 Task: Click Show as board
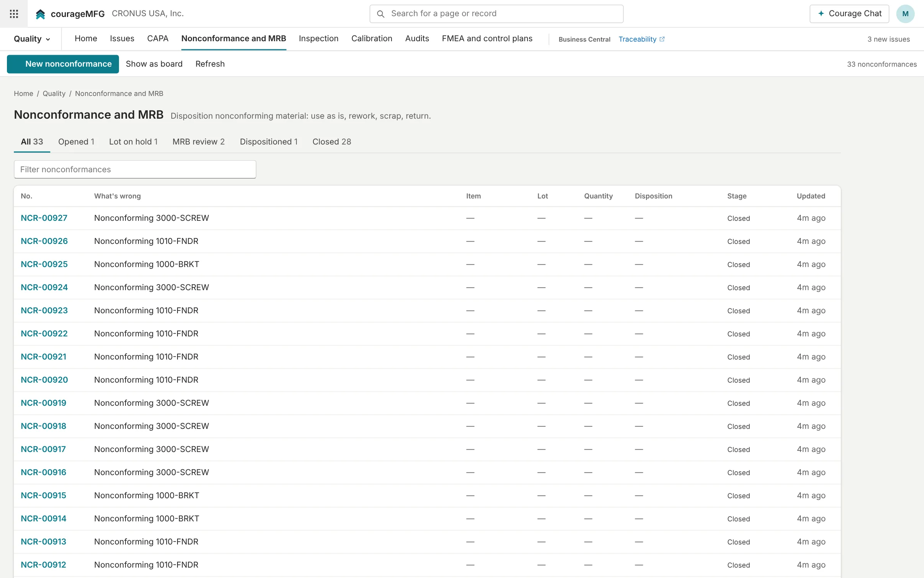click(x=154, y=64)
